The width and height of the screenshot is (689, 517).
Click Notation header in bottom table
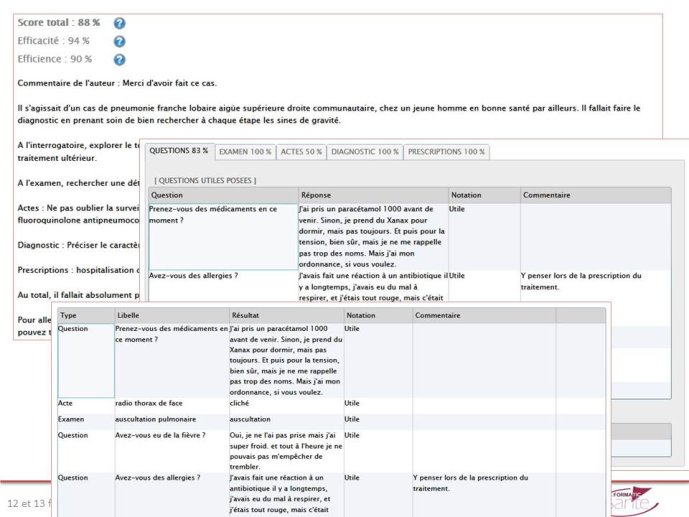click(378, 315)
